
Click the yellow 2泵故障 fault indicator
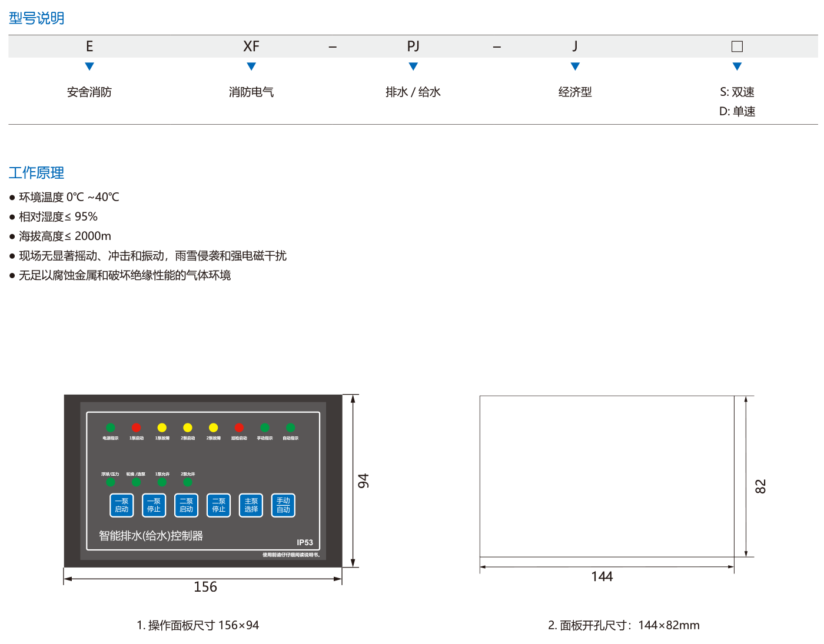coord(213,428)
